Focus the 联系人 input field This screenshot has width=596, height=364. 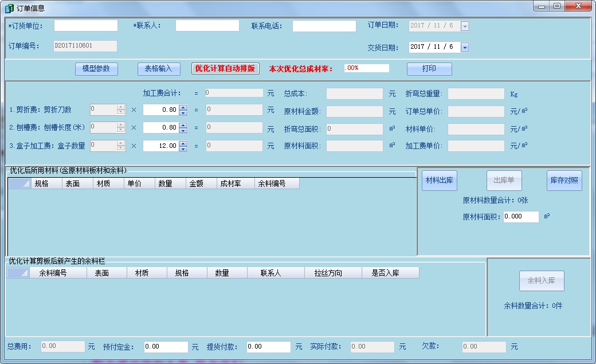click(x=207, y=25)
